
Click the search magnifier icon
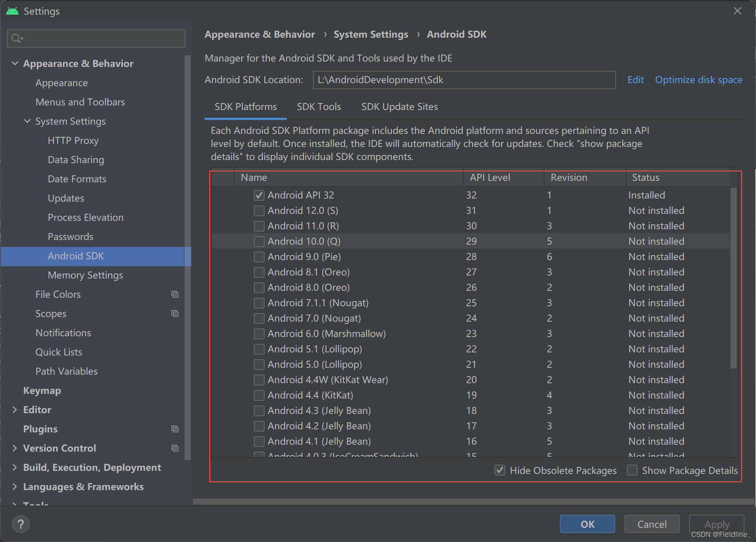17,38
